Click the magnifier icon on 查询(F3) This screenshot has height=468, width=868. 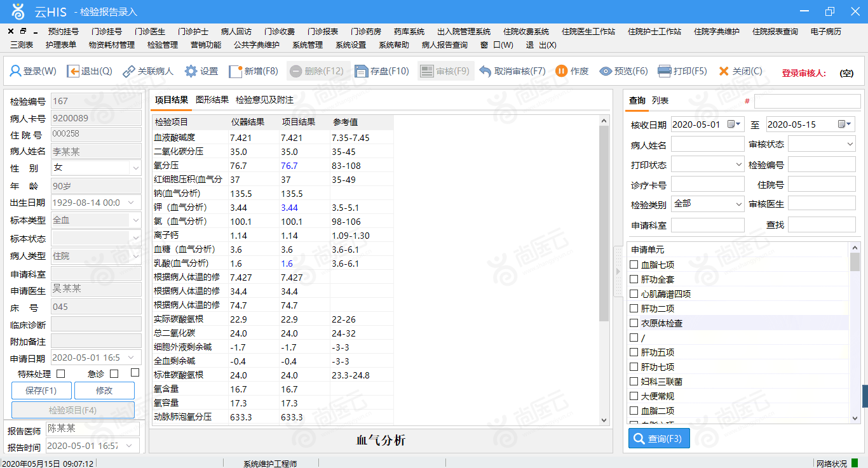638,439
